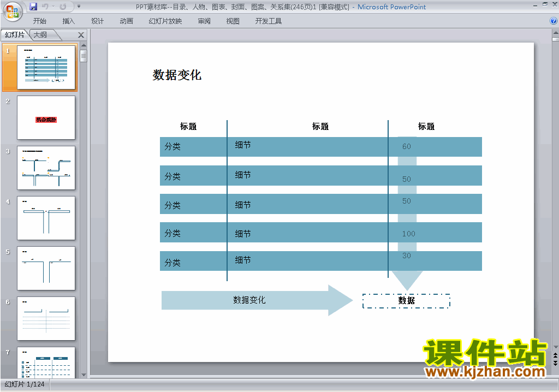Open the 设计 ribbon tab
Viewport: 559px width, 392px height.
tap(97, 21)
